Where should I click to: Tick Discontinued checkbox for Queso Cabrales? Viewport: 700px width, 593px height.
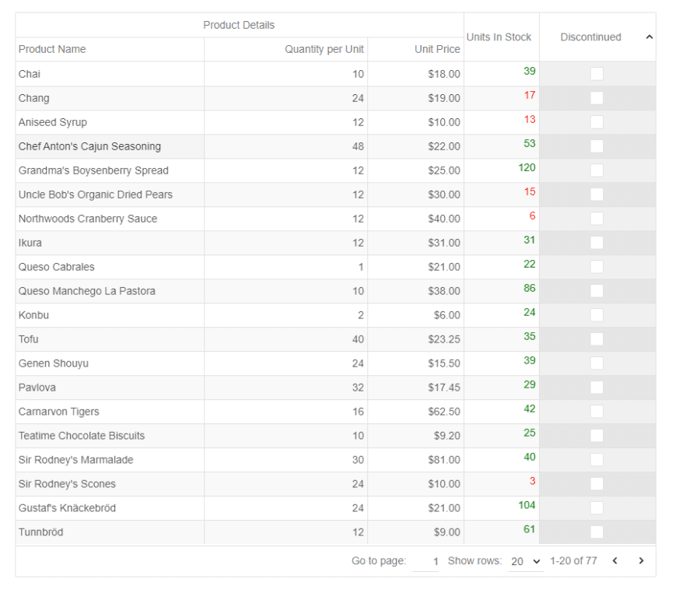tap(597, 267)
